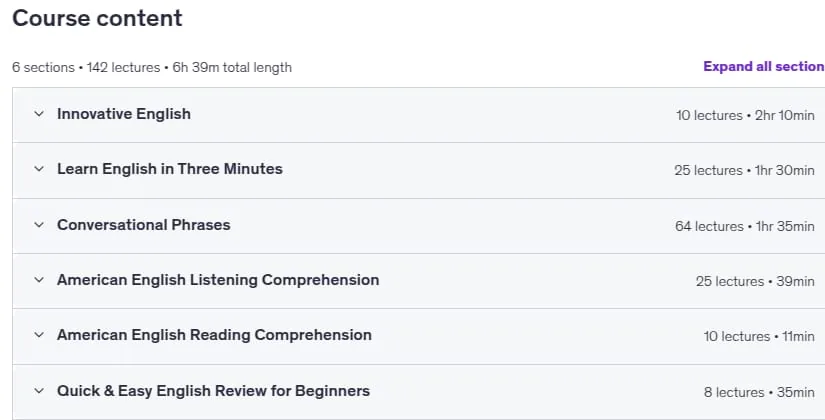Expand the Quick & Easy English Review chevron
The height and width of the screenshot is (420, 825).
tap(39, 391)
